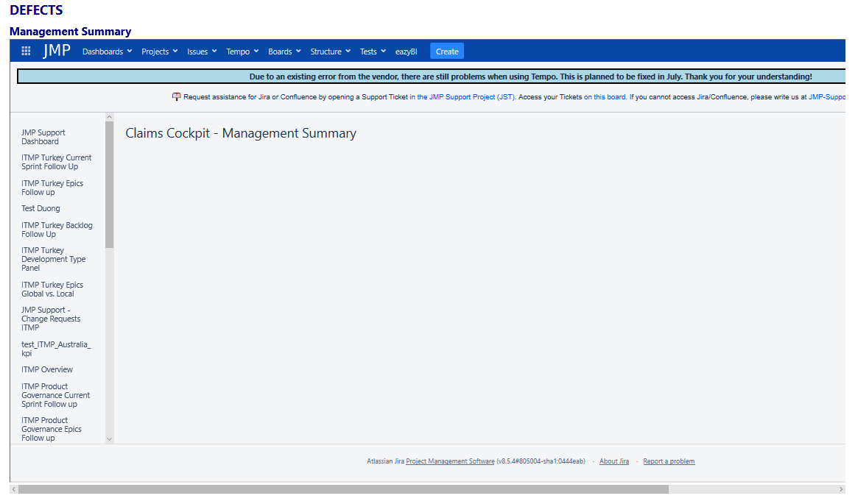Select the Test Duong dashboard
Image resolution: width=858 pixels, height=504 pixels.
(41, 208)
